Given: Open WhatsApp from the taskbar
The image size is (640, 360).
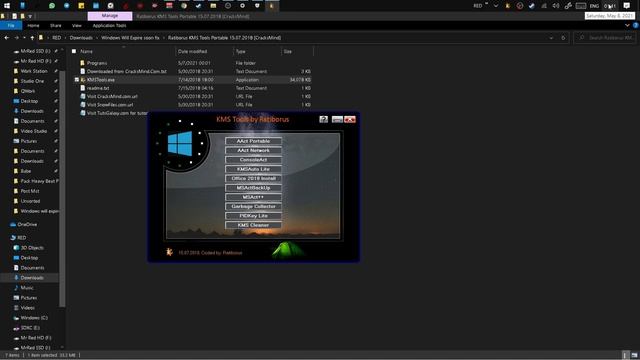Looking at the screenshot, I should tap(52, 6).
